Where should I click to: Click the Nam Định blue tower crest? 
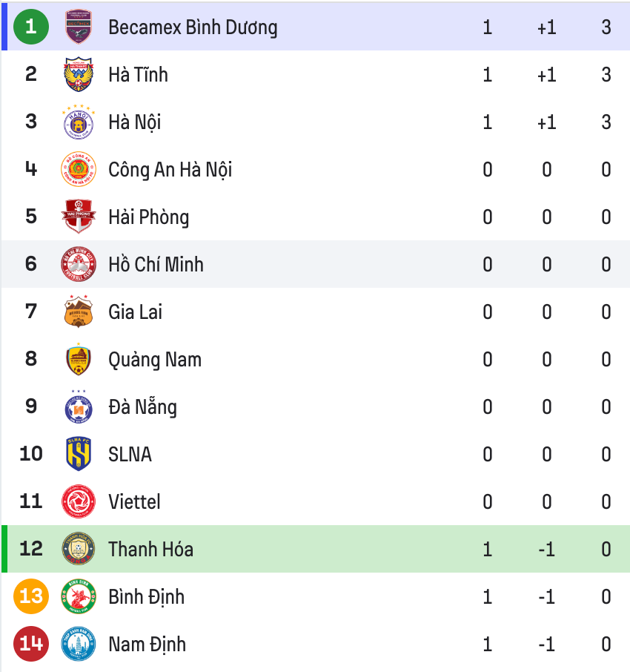[x=79, y=644]
